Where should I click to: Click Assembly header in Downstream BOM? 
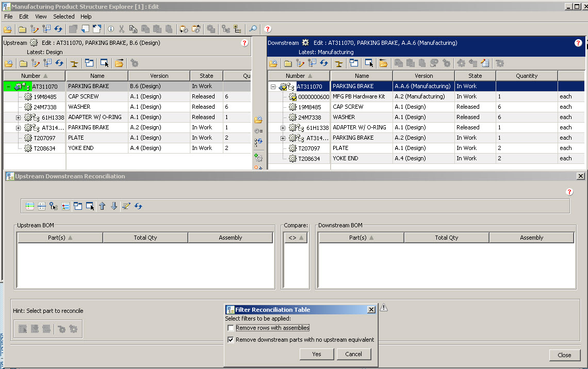pos(531,238)
